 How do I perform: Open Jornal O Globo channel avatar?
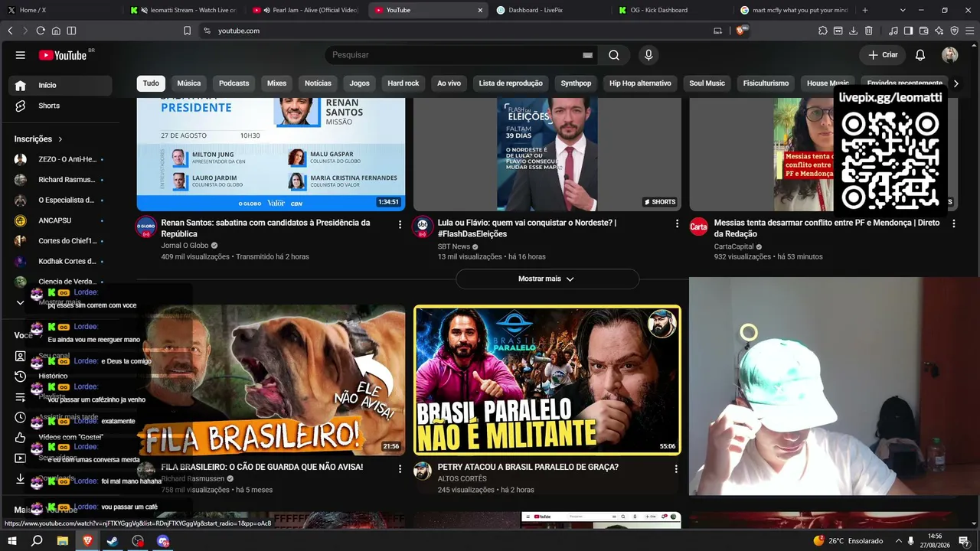click(146, 227)
